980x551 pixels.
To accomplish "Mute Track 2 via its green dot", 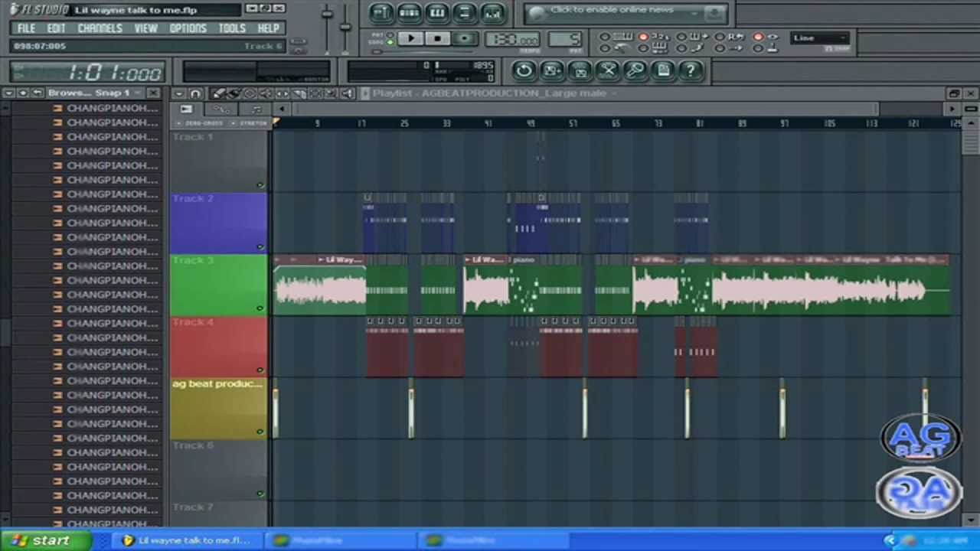I will (260, 247).
